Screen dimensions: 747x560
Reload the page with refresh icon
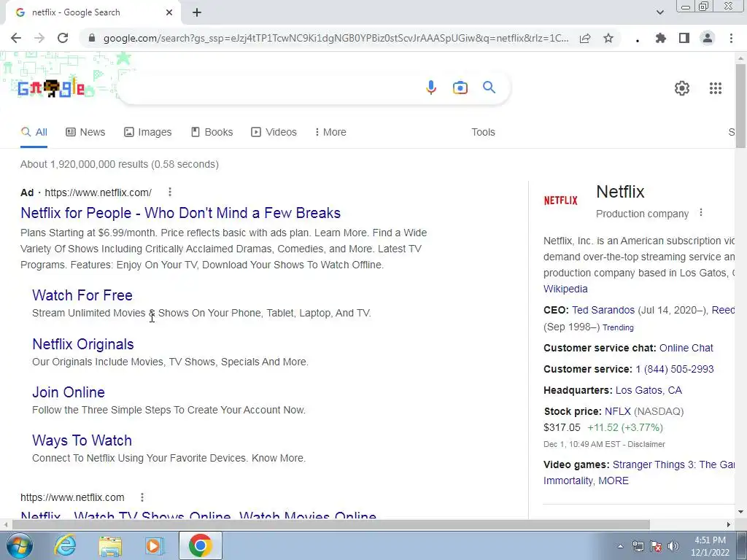pos(63,38)
